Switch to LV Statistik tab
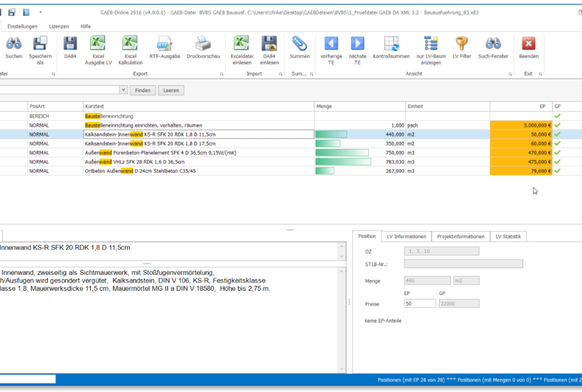 pyautogui.click(x=508, y=237)
